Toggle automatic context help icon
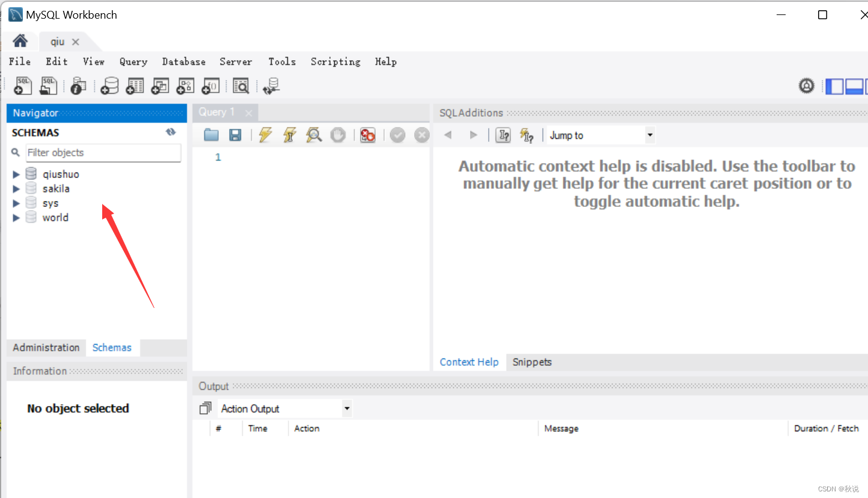The image size is (868, 498). [527, 135]
